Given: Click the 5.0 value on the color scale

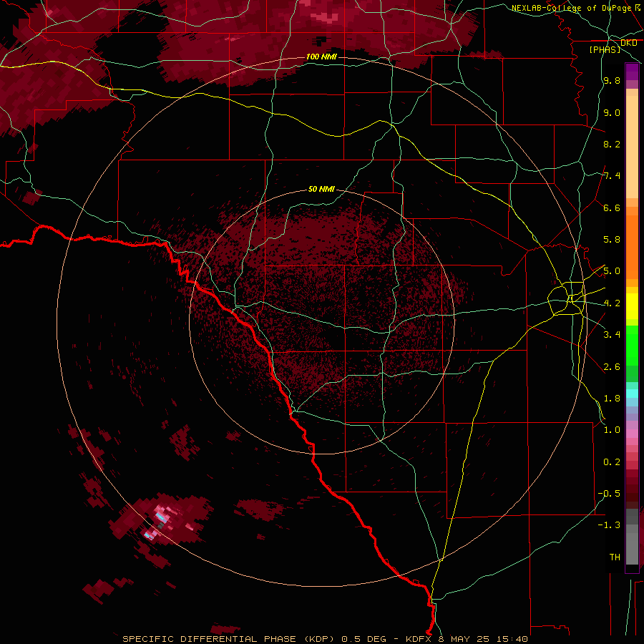Looking at the screenshot, I should coord(612,271).
